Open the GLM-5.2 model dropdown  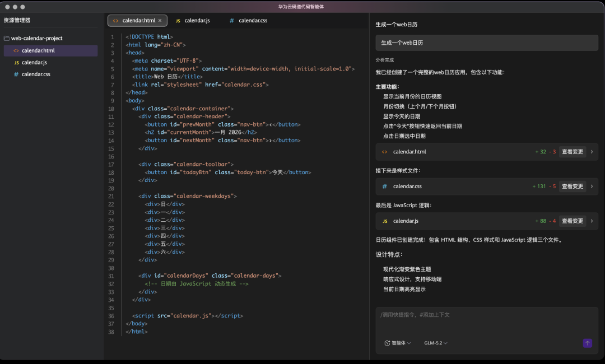(x=436, y=343)
